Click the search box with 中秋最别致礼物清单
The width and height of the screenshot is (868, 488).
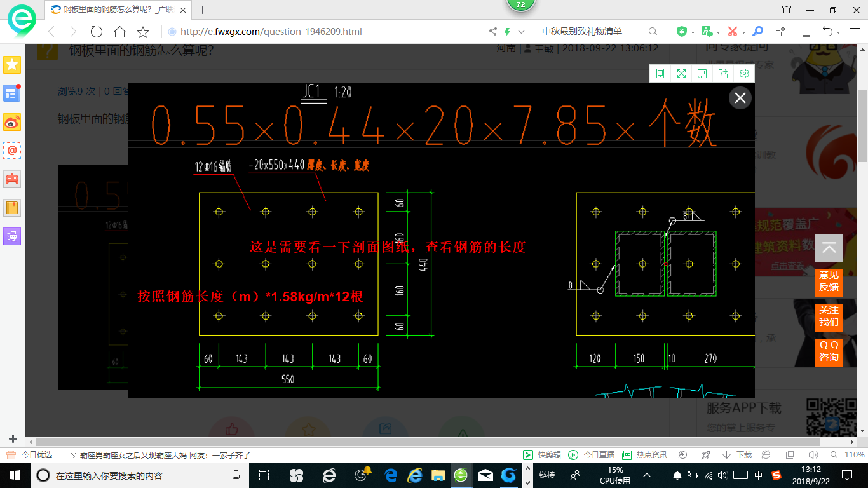pyautogui.click(x=591, y=32)
